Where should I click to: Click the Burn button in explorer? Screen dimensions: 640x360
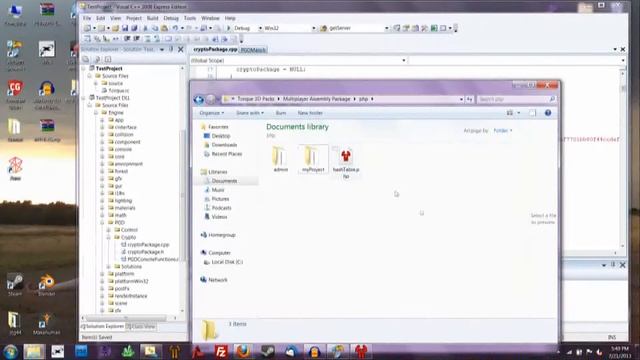tap(281, 113)
